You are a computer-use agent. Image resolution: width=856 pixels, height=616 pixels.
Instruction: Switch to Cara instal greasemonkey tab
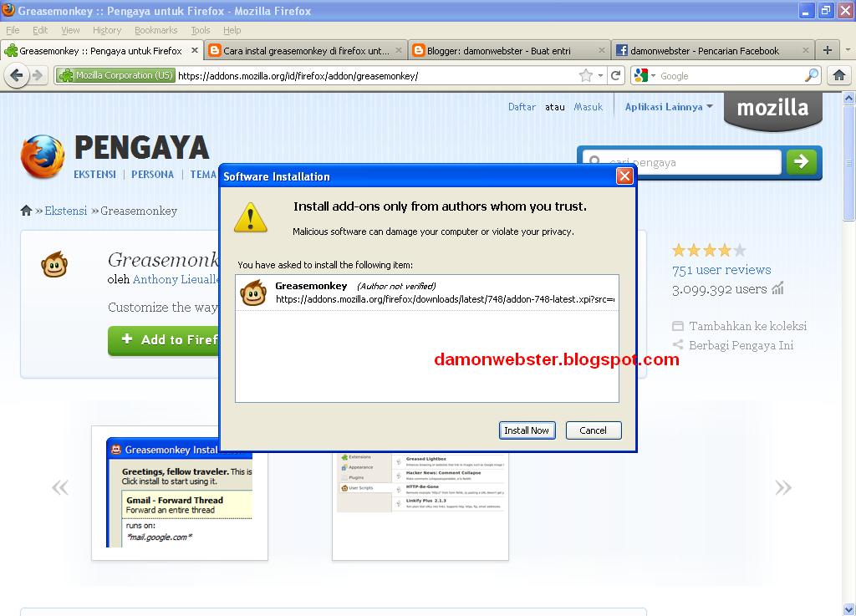[x=306, y=51]
